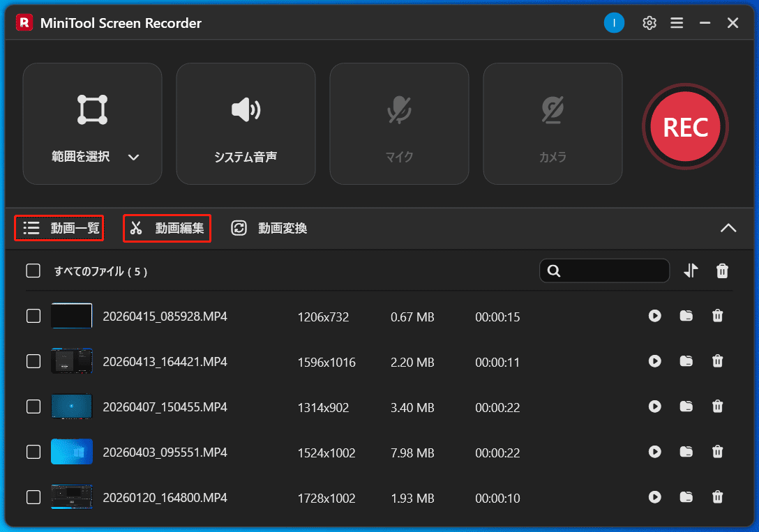
Task: Open thumbnail of 20260407_150455.MP4
Action: 72,406
